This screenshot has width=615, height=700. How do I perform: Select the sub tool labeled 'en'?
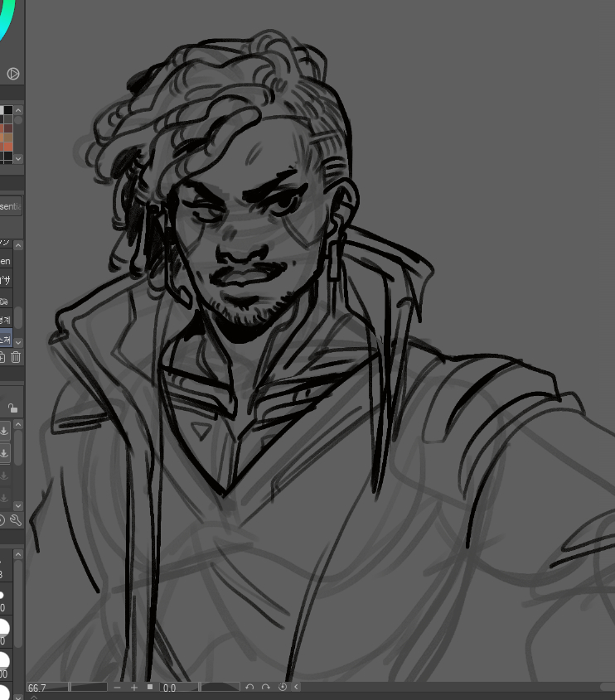6,262
